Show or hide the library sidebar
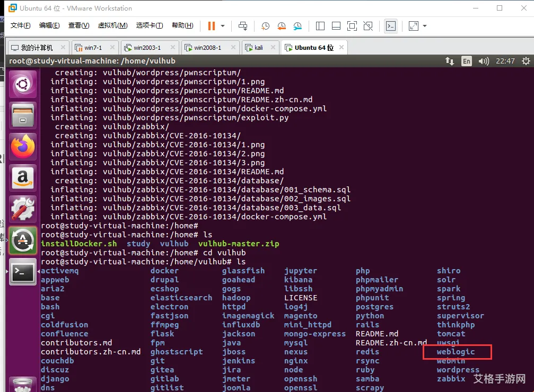 point(320,26)
